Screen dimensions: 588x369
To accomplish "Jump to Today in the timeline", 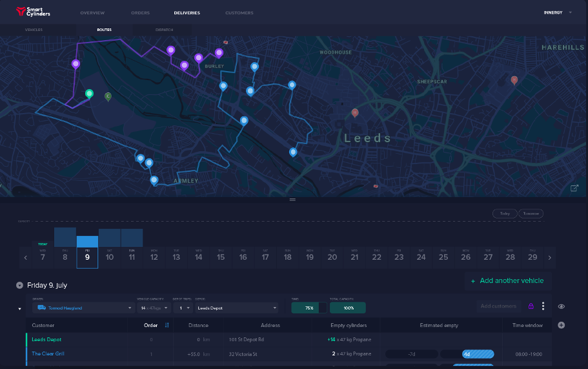I will coord(505,213).
